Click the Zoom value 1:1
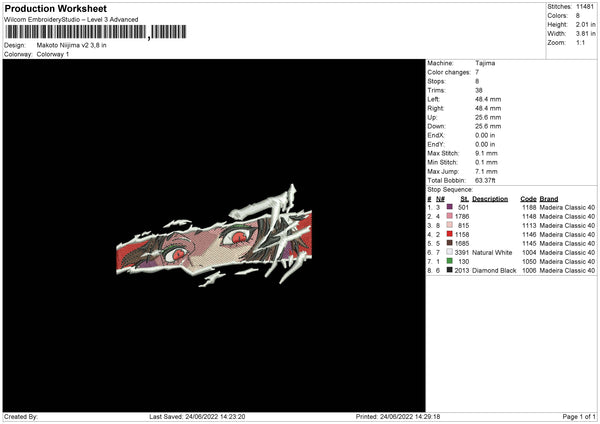This screenshot has height=424, width=600. [580, 42]
